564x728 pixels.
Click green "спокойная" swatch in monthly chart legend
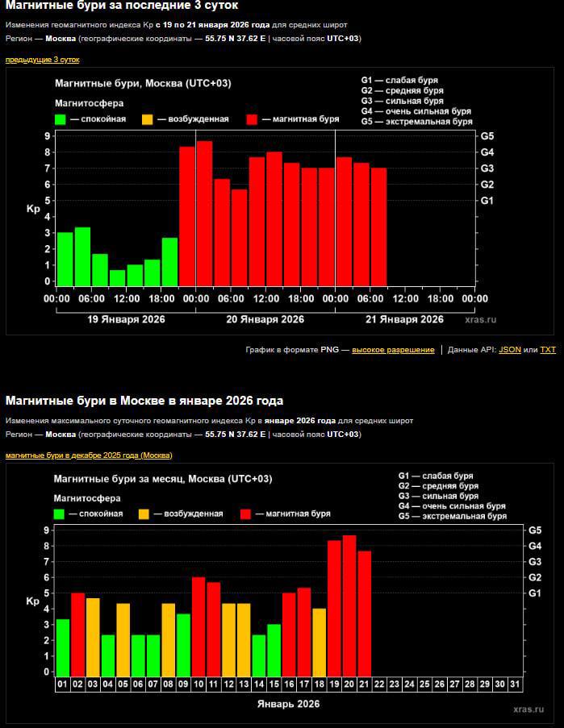60,514
